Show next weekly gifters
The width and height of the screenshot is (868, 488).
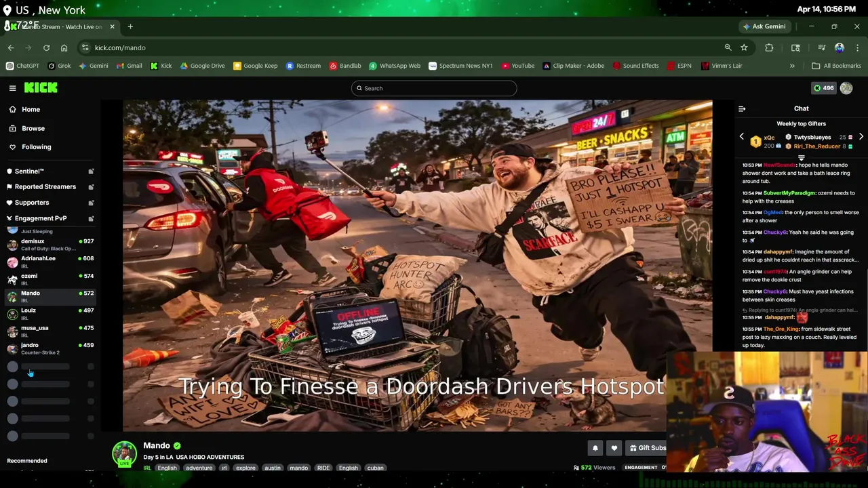pos(861,137)
